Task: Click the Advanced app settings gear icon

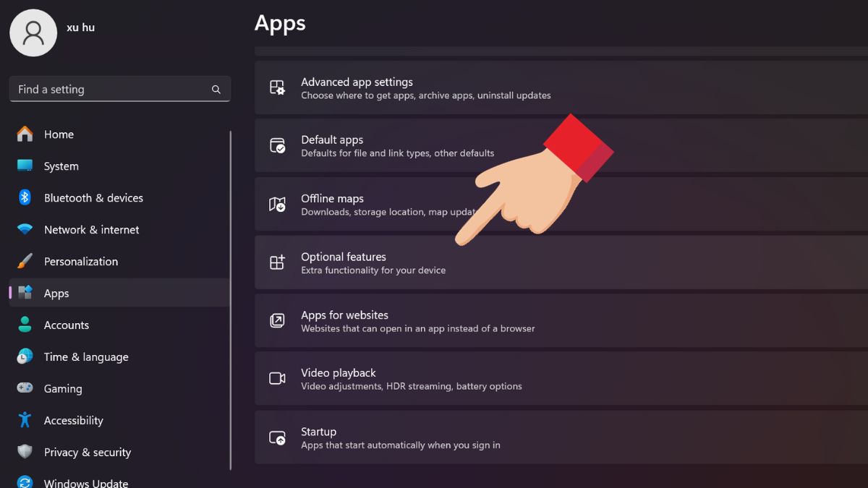Action: [277, 87]
